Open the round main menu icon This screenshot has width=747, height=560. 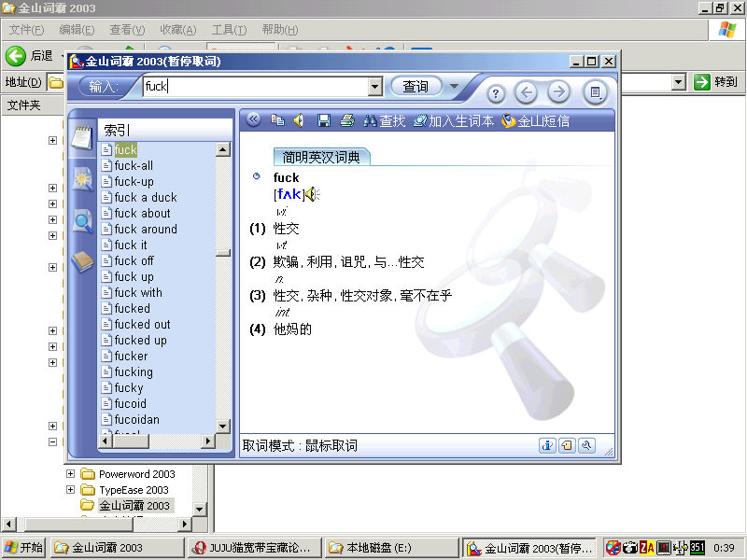[x=595, y=91]
